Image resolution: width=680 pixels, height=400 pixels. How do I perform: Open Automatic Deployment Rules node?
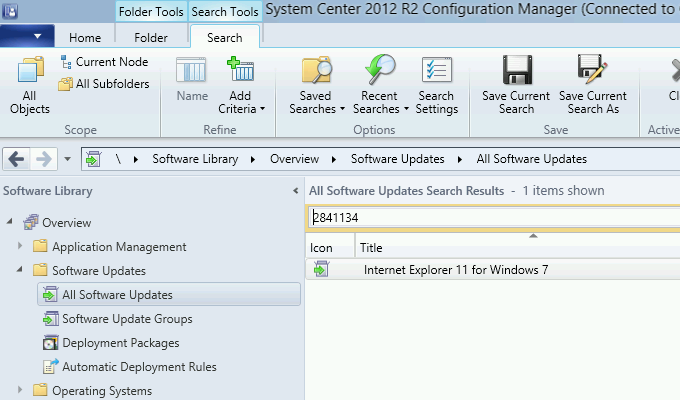tap(130, 367)
